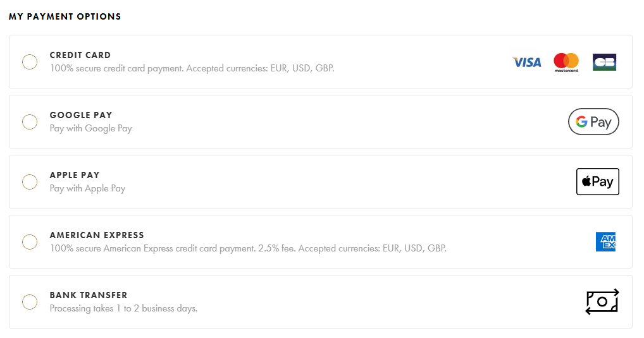The image size is (644, 338).
Task: Click the Visa logo icon
Action: 527,62
